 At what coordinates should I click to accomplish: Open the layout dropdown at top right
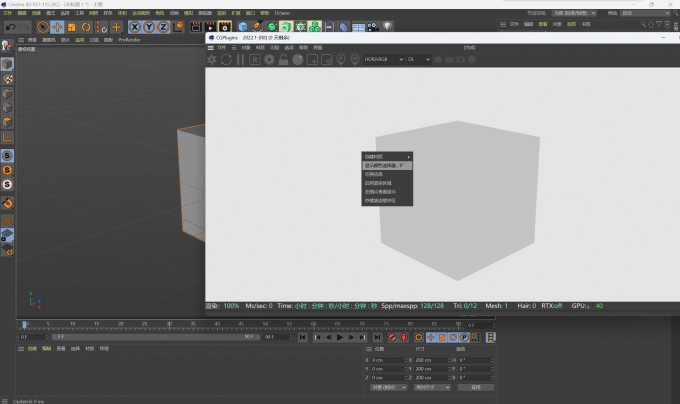coord(645,13)
